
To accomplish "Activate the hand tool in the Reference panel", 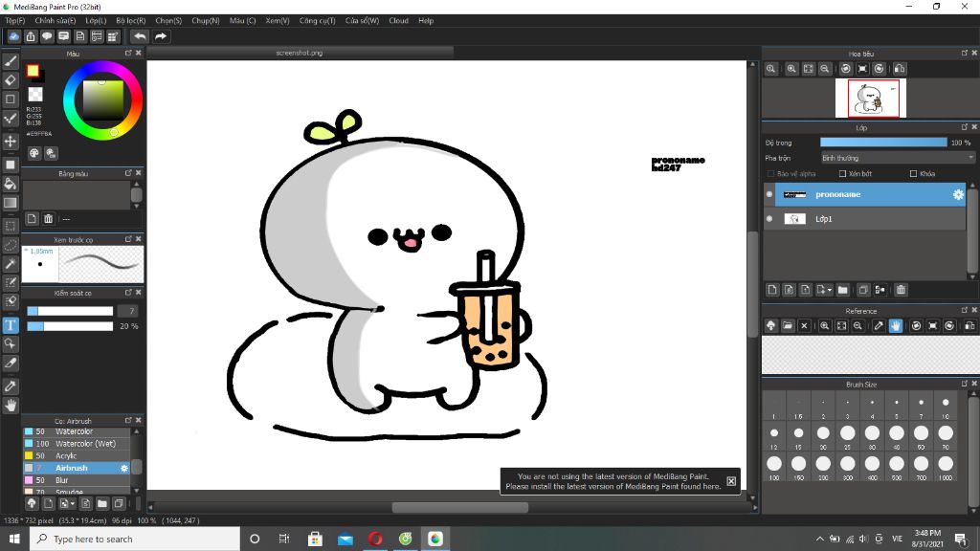I will pos(896,325).
